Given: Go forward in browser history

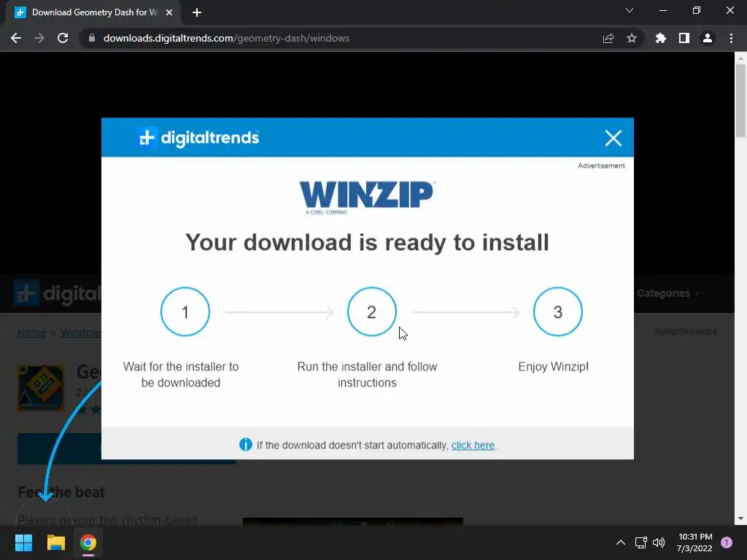Looking at the screenshot, I should click(x=39, y=38).
